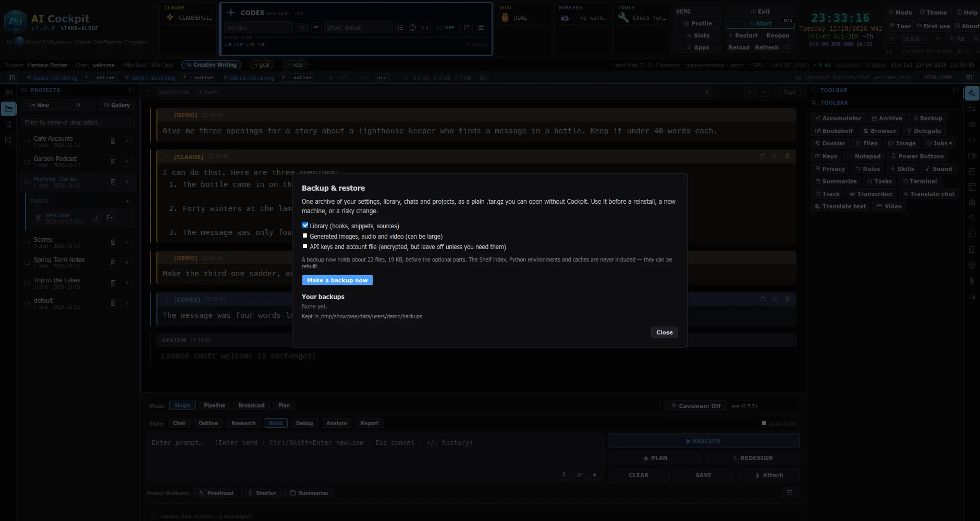Open the Codex help question-mark icon
The width and height of the screenshot is (980, 521).
[x=412, y=28]
